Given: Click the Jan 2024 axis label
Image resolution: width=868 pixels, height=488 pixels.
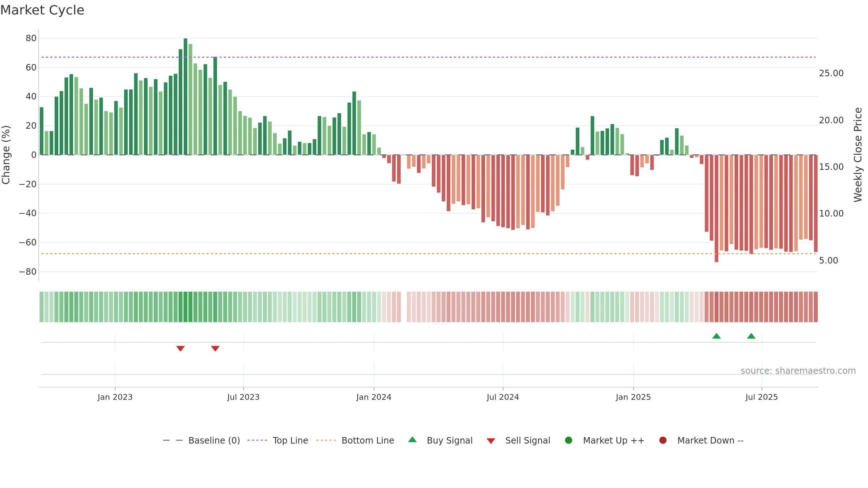Looking at the screenshot, I should (x=374, y=397).
